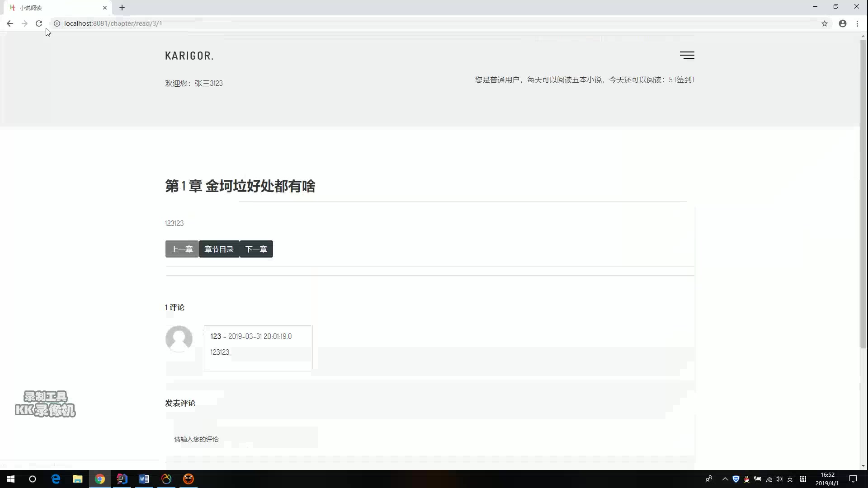Viewport: 868px width, 488px height.
Task: Click the browser back arrow
Action: coord(9,23)
